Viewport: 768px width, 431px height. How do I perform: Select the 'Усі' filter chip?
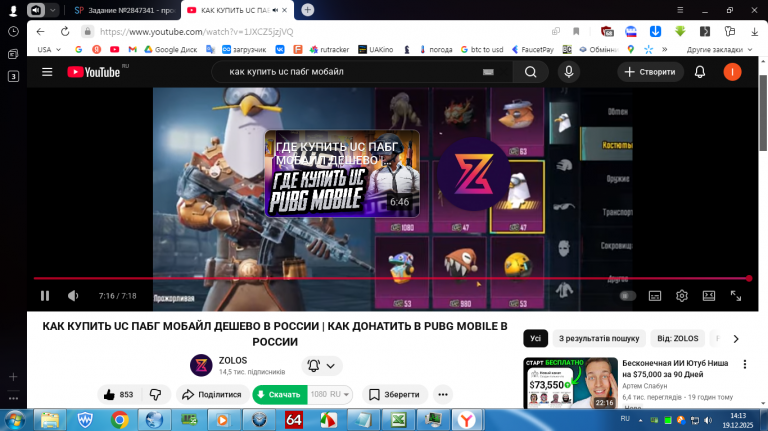tap(535, 338)
